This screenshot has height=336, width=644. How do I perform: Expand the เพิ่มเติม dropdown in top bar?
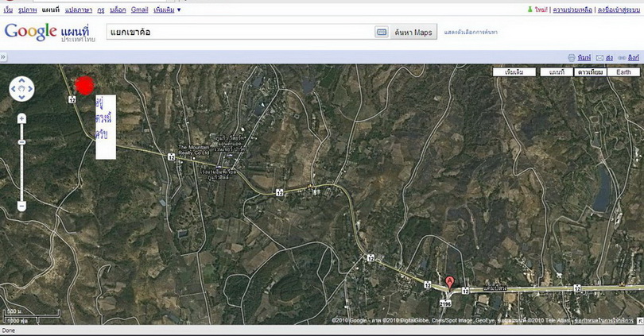pyautogui.click(x=167, y=10)
